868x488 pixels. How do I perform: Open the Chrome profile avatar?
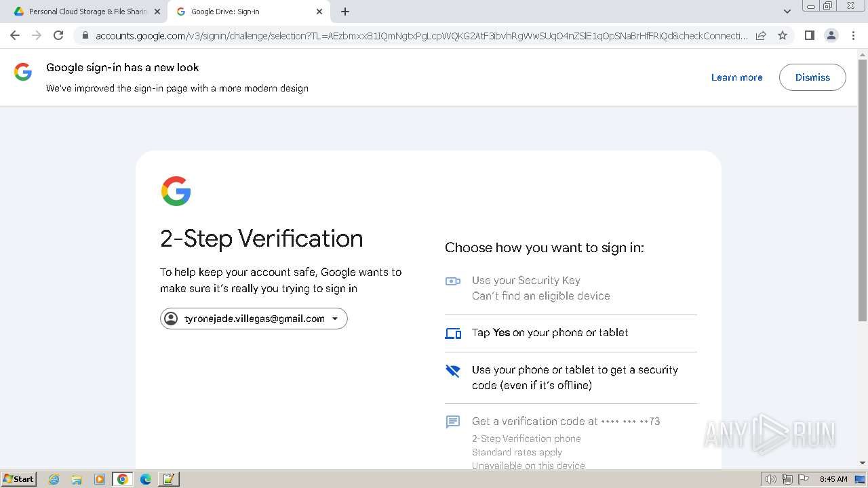click(831, 35)
